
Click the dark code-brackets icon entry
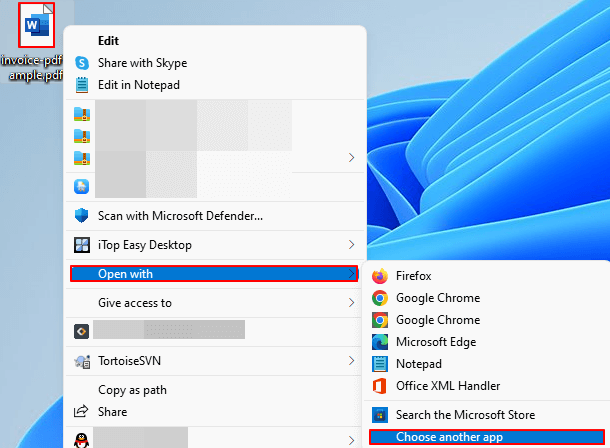pyautogui.click(x=81, y=331)
